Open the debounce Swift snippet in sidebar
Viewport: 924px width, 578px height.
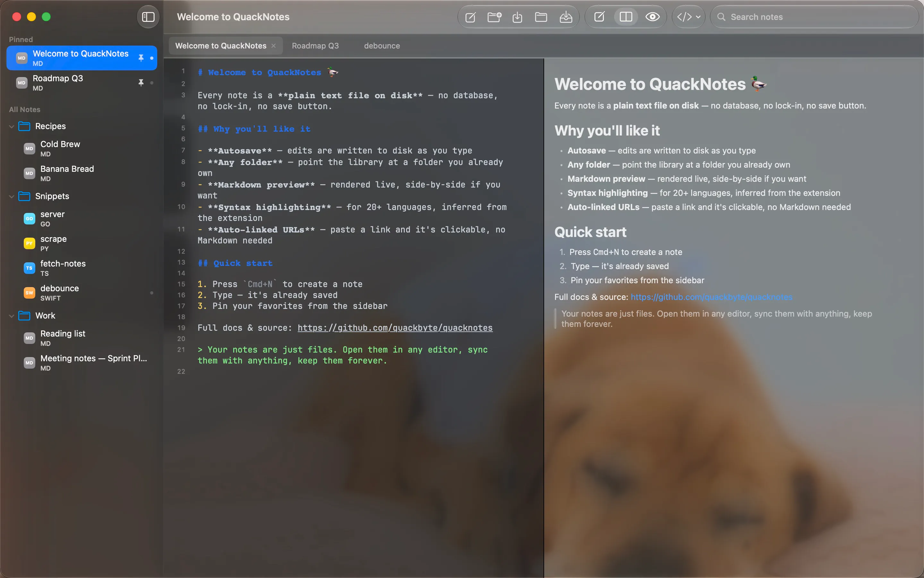click(82, 293)
